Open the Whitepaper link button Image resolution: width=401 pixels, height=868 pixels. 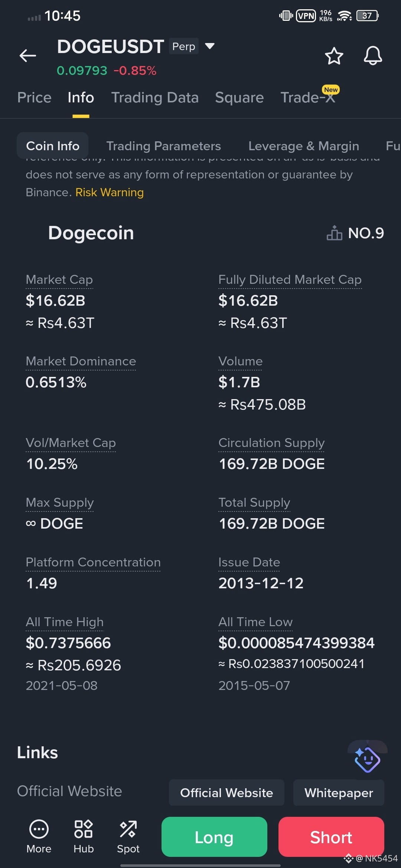(339, 793)
